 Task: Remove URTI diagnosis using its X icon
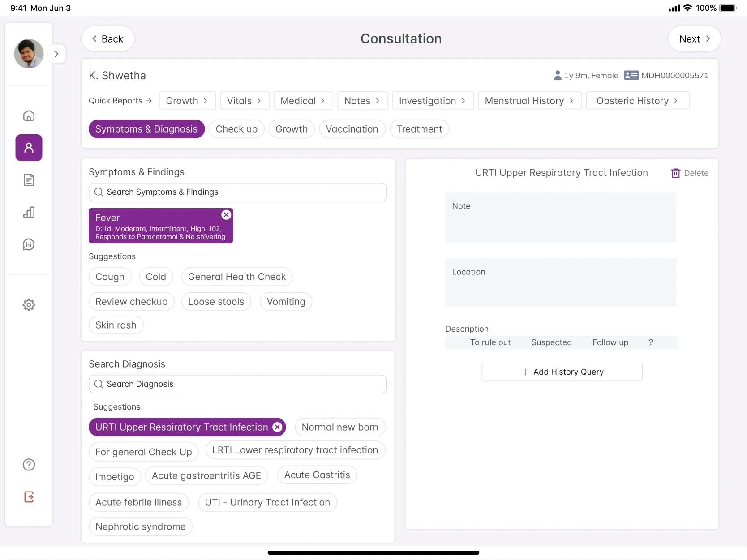pyautogui.click(x=278, y=427)
